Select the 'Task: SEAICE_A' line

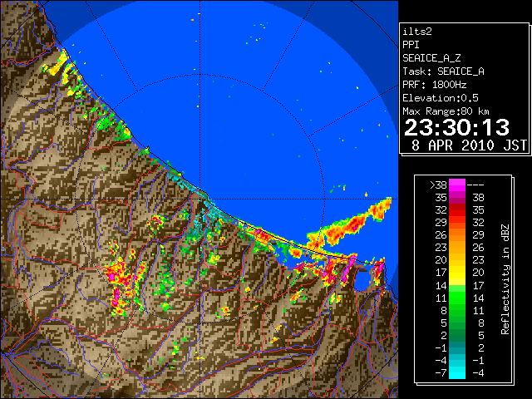click(443, 71)
